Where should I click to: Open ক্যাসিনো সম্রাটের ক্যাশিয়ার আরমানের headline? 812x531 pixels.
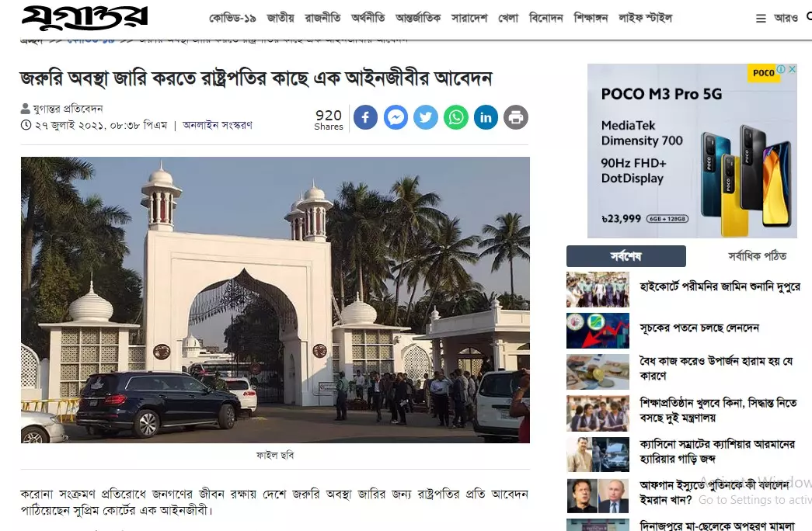pyautogui.click(x=717, y=452)
